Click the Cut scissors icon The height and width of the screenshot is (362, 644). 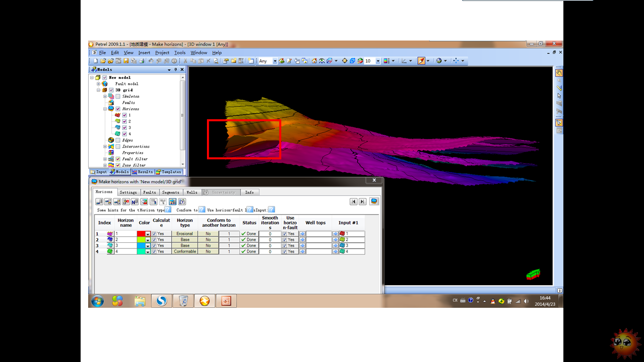(x=186, y=61)
